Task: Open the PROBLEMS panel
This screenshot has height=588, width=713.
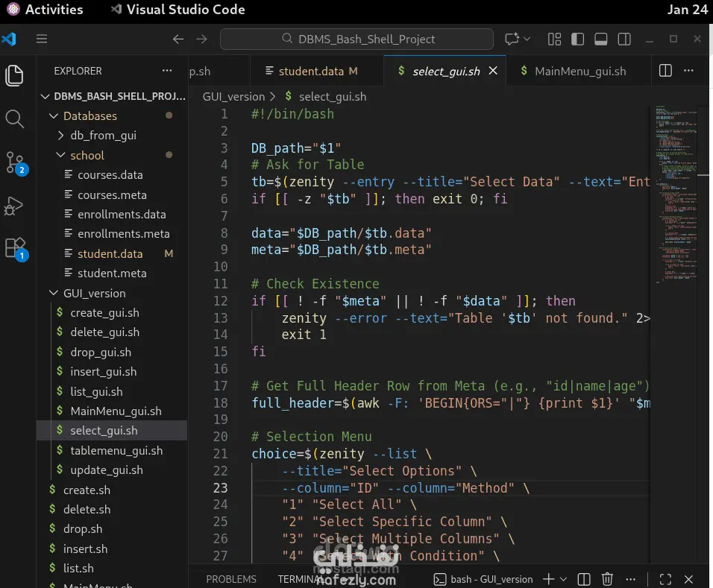Action: click(x=231, y=579)
